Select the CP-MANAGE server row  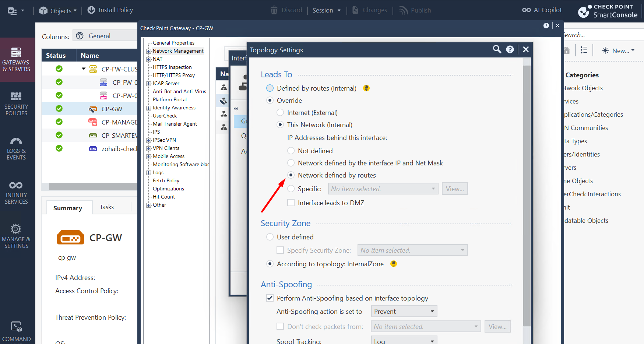[89, 122]
